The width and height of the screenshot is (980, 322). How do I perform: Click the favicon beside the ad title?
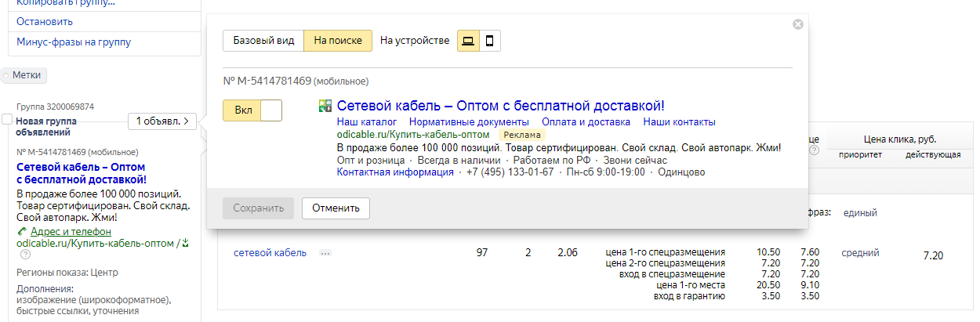(325, 107)
